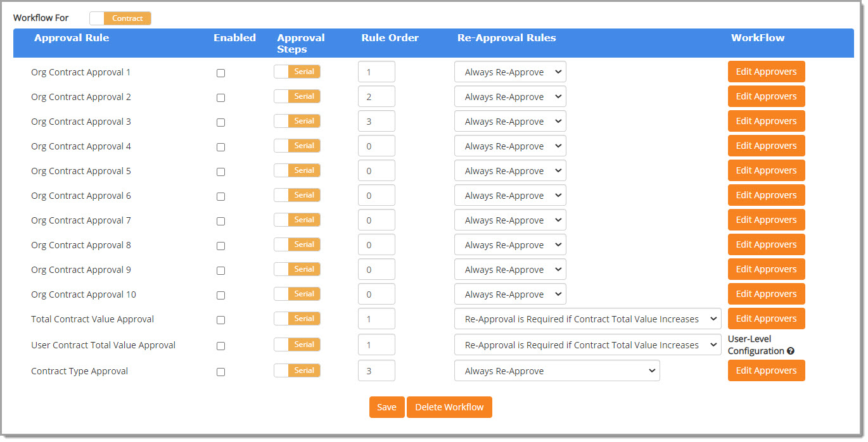Image resolution: width=868 pixels, height=442 pixels.
Task: Click Rule Order input for Contract Type Approval
Action: 376,370
